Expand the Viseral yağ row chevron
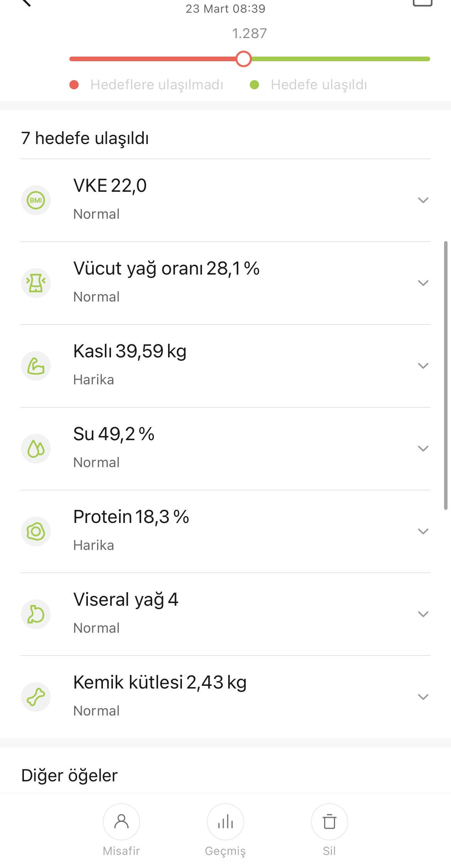 pyautogui.click(x=423, y=614)
